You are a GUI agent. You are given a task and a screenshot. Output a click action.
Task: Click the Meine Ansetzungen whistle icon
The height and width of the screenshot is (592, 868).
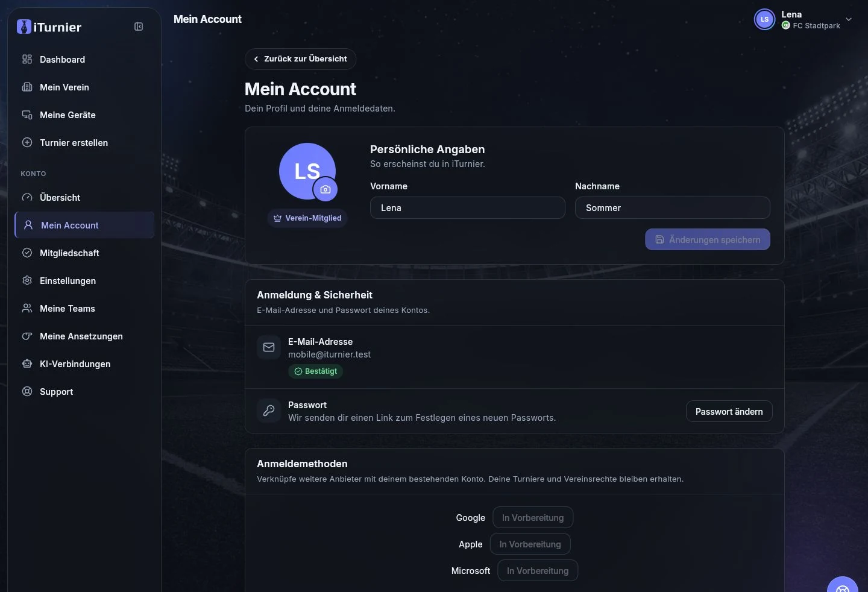[x=27, y=336]
